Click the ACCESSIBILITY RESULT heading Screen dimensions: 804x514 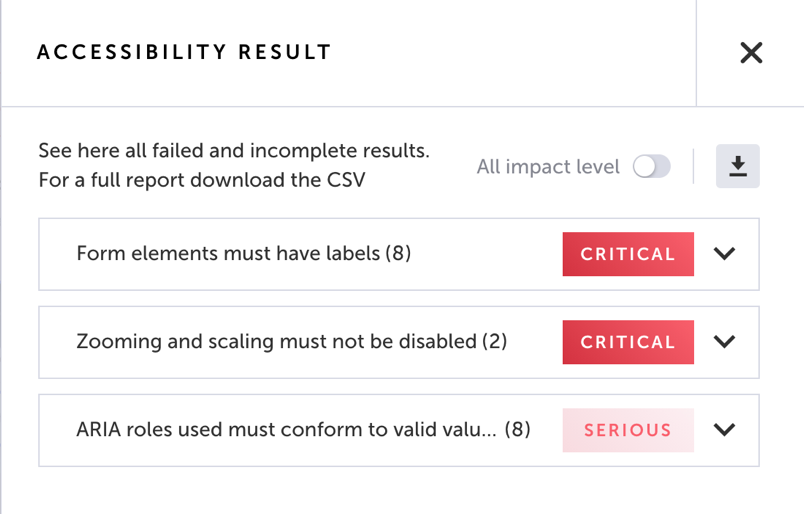184,52
